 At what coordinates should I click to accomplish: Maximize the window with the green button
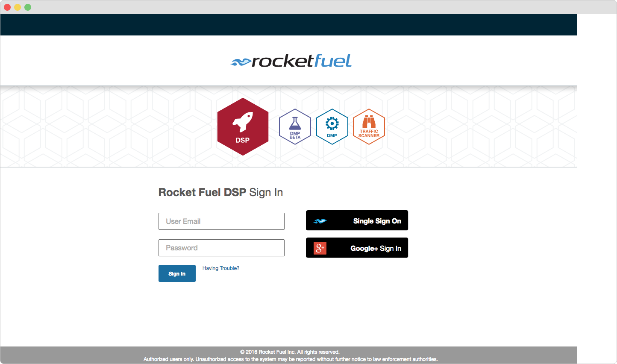coord(28,7)
